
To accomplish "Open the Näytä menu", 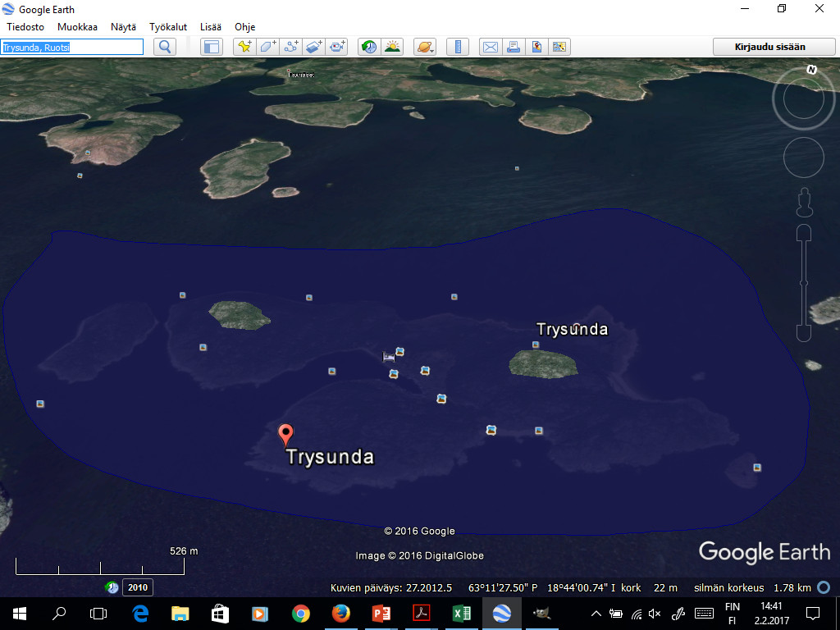I will click(123, 27).
